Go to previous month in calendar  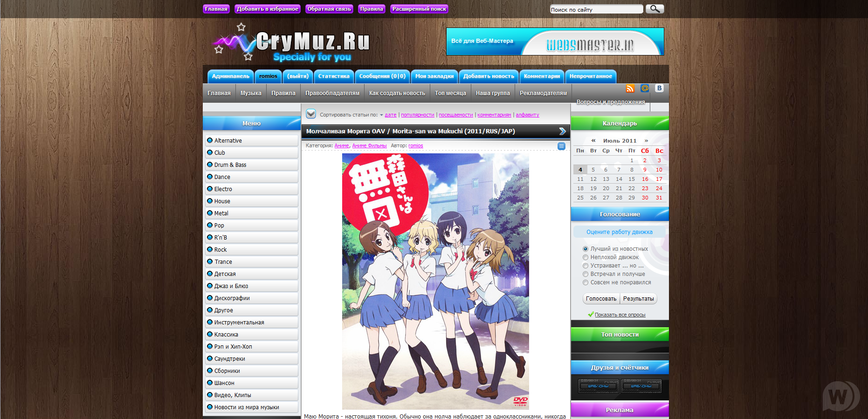pos(593,140)
